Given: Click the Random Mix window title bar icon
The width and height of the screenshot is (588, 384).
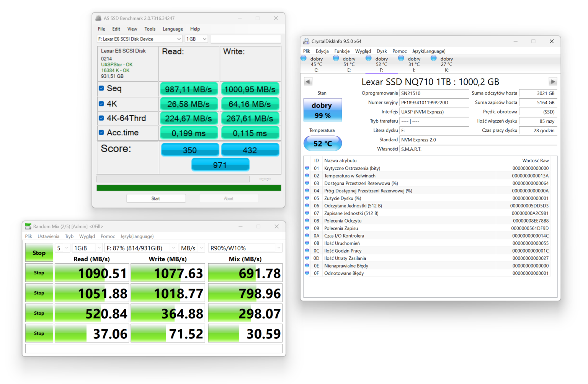Looking at the screenshot, I should pos(27,226).
